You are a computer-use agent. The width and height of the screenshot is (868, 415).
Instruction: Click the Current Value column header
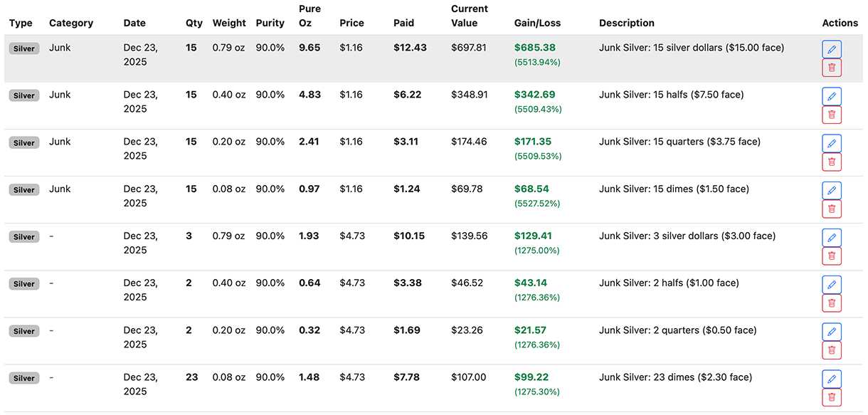[x=470, y=16]
